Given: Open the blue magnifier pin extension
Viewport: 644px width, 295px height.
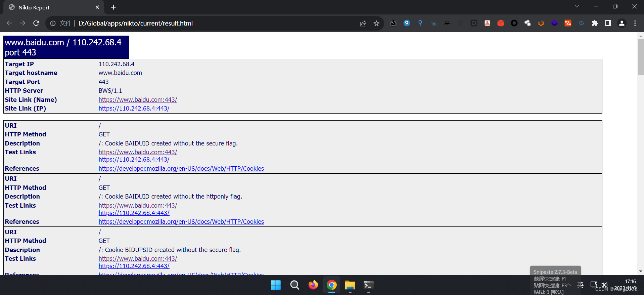Looking at the screenshot, I should click(420, 23).
